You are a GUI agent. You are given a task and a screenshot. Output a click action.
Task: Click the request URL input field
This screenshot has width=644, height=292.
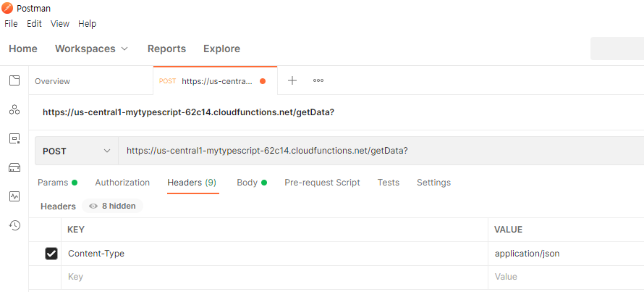point(381,151)
